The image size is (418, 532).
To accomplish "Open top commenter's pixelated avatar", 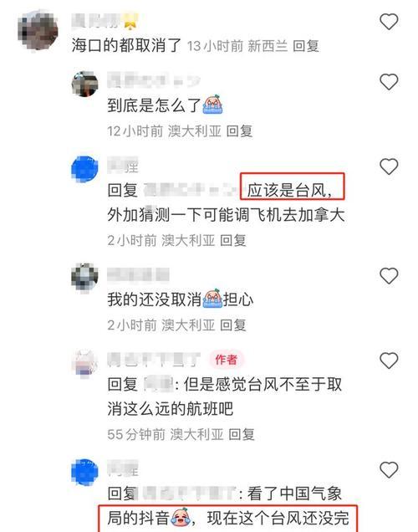I will (38, 31).
